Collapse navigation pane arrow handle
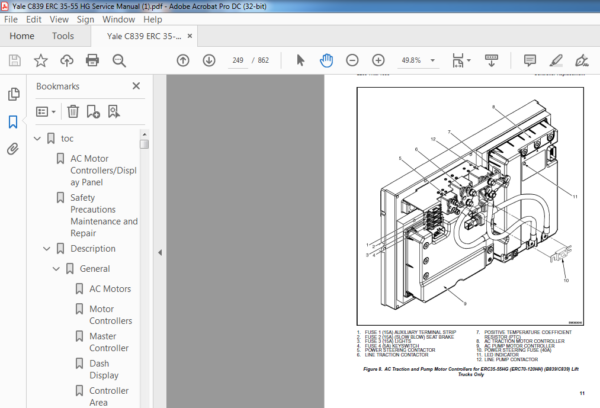600x408 pixels. point(160,253)
